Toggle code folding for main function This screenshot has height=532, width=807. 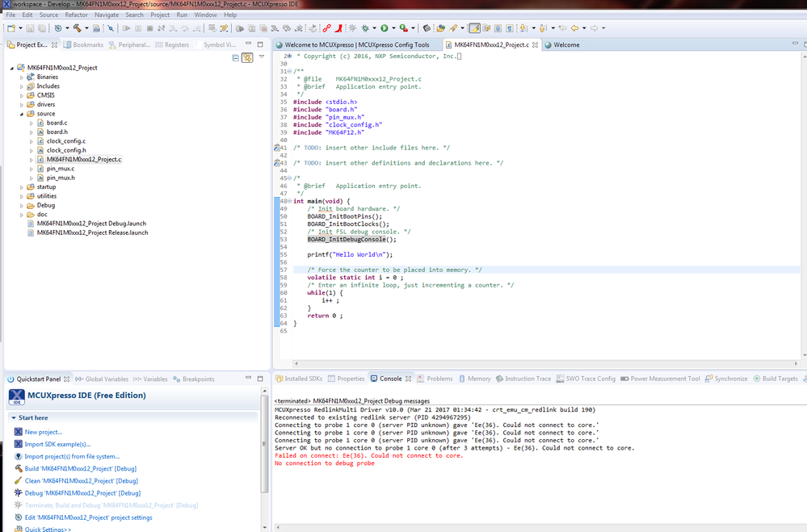click(290, 201)
